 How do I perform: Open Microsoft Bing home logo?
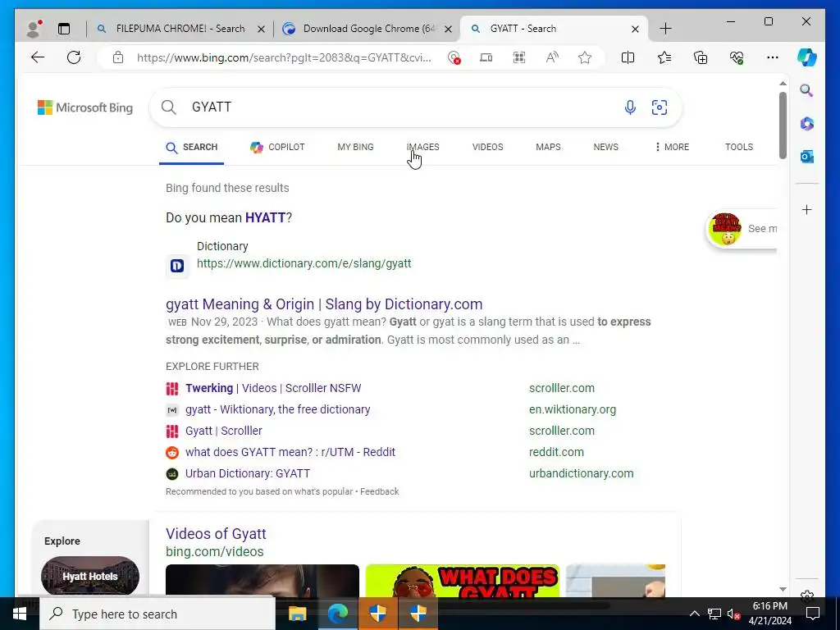point(85,107)
